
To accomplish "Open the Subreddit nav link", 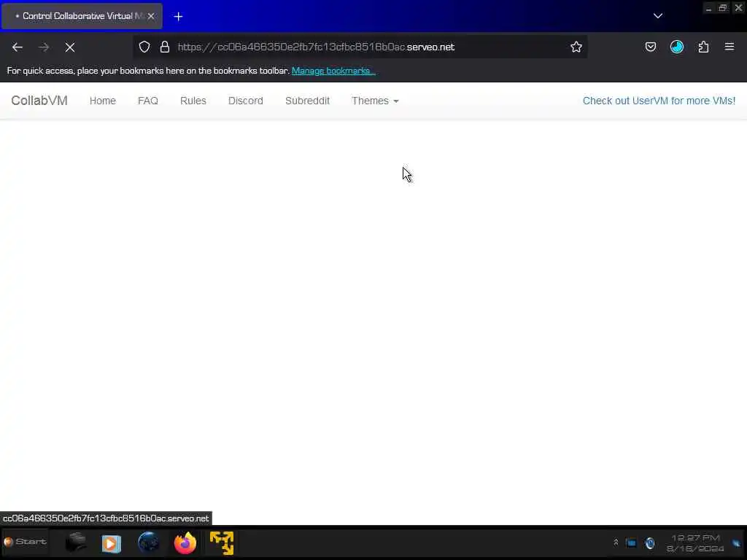I will [x=308, y=101].
